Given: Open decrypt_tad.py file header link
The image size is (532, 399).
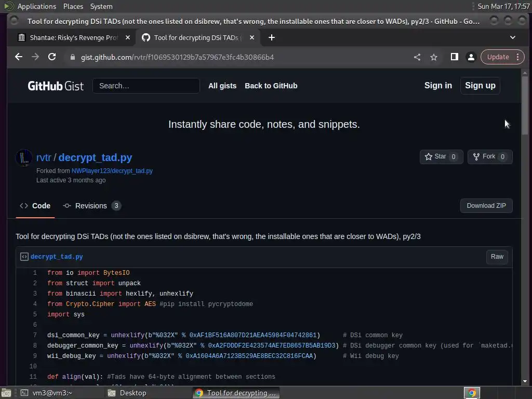Looking at the screenshot, I should pos(57,257).
